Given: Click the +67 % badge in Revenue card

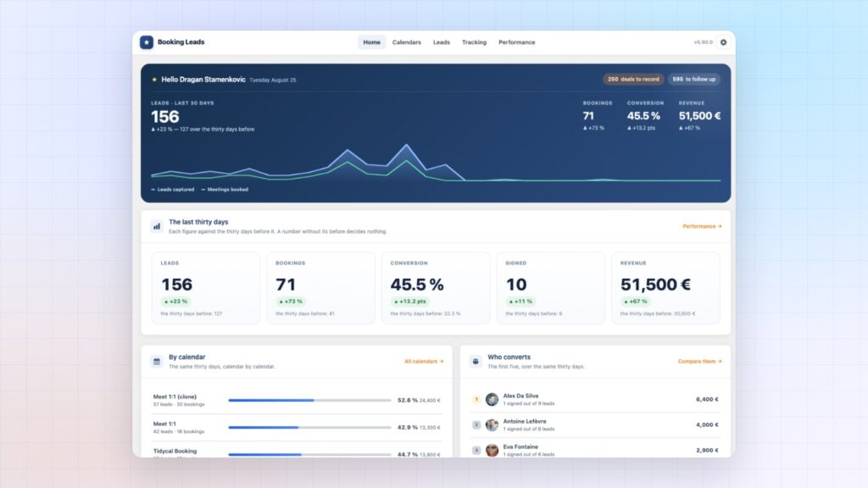Looking at the screenshot, I should coord(636,302).
